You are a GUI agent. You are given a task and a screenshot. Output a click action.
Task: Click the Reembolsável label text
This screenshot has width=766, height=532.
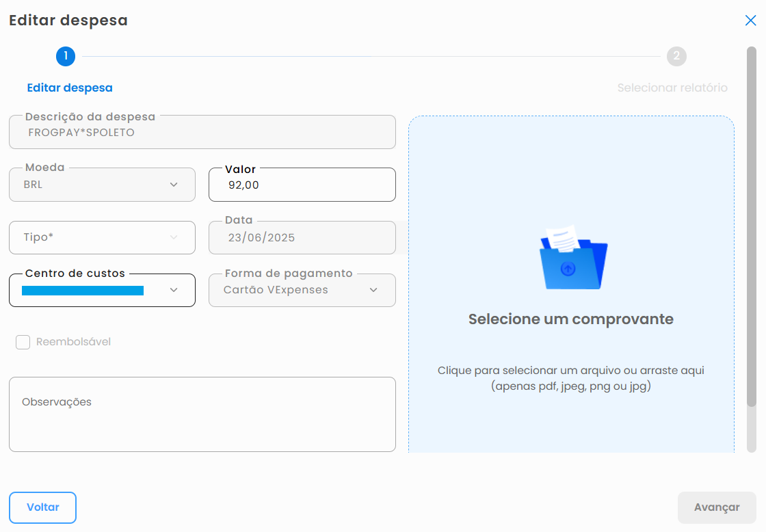click(x=73, y=342)
